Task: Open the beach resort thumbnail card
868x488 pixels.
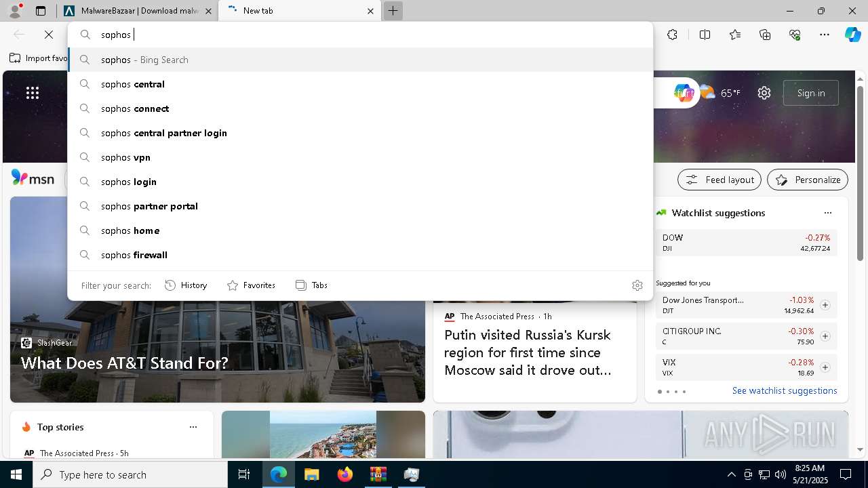Action: [x=323, y=434]
